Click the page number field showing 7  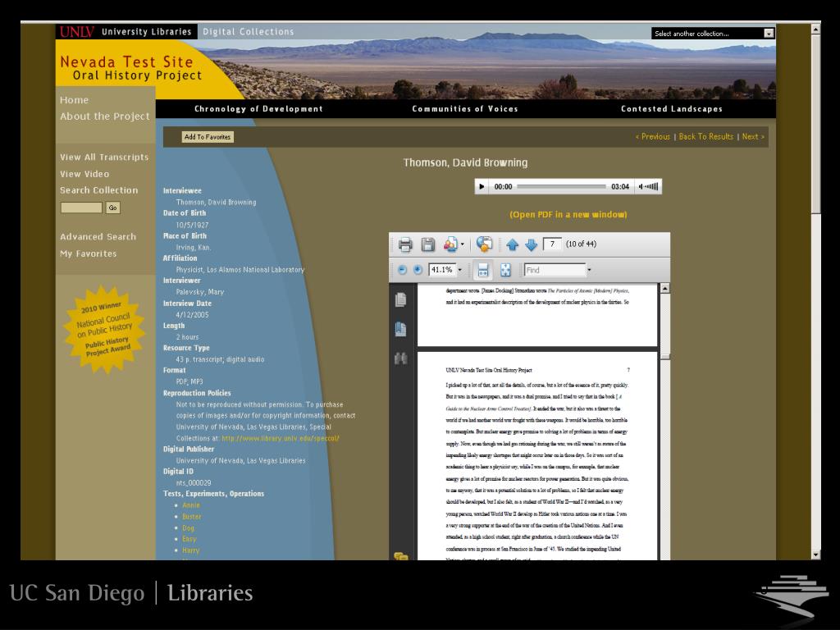click(x=552, y=244)
